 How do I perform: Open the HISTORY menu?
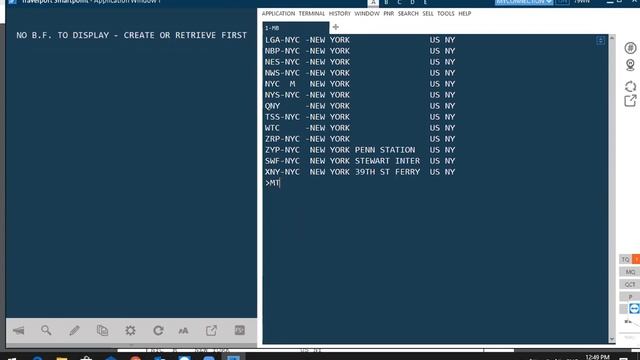(340, 13)
